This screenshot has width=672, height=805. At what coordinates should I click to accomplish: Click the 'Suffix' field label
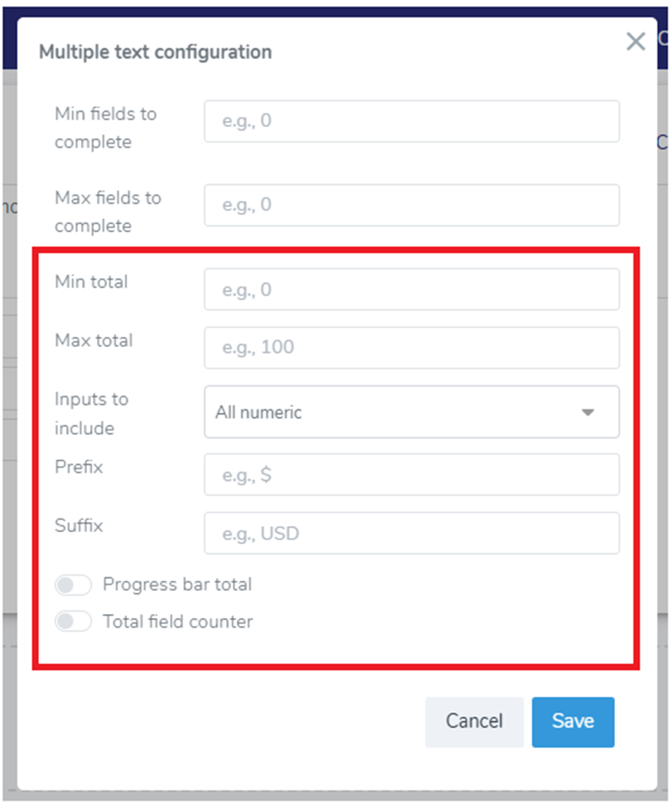pos(78,525)
